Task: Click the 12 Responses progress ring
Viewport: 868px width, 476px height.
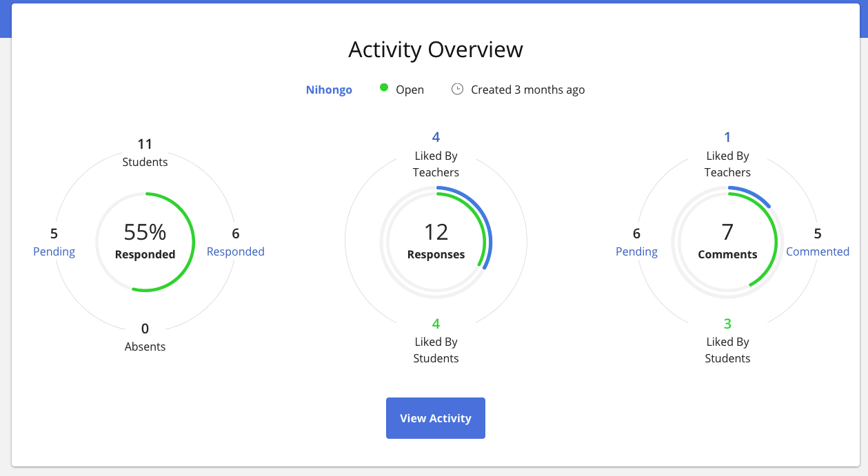Action: pyautogui.click(x=436, y=242)
